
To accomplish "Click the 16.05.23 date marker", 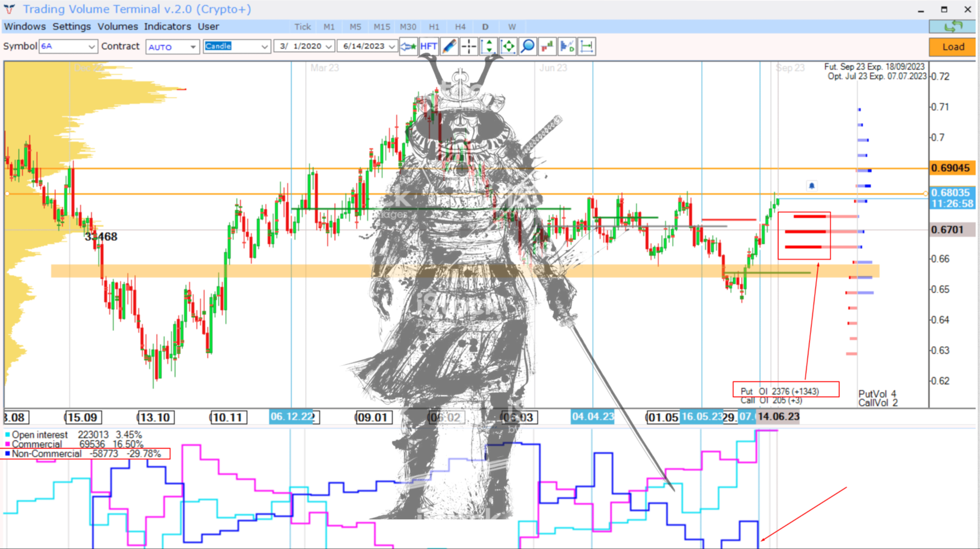I will [x=702, y=417].
